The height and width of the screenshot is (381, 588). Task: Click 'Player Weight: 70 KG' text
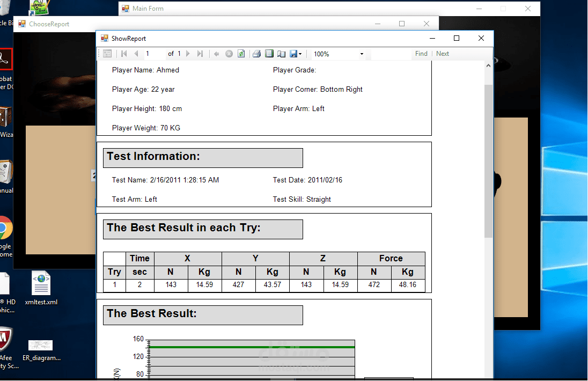(146, 128)
